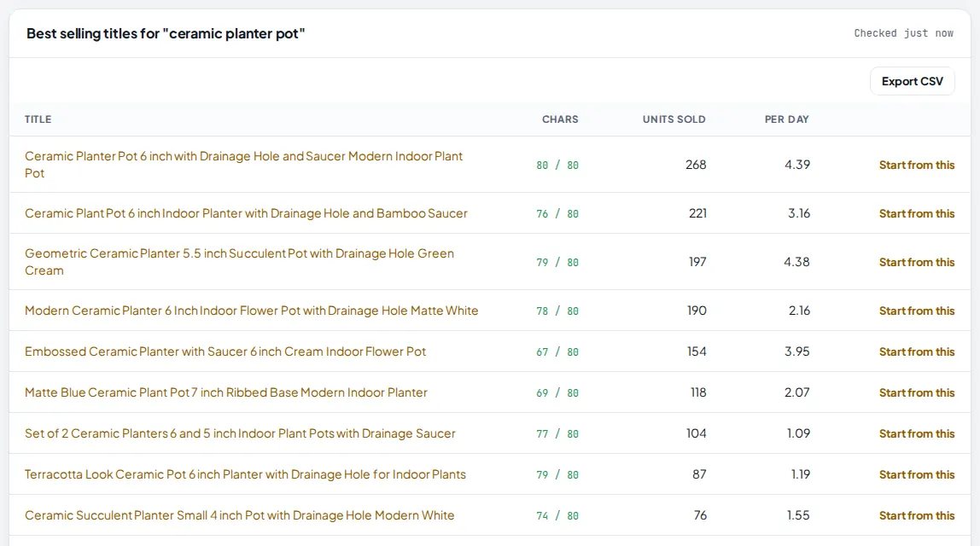Select the '67 / 80' character count

pyautogui.click(x=557, y=352)
